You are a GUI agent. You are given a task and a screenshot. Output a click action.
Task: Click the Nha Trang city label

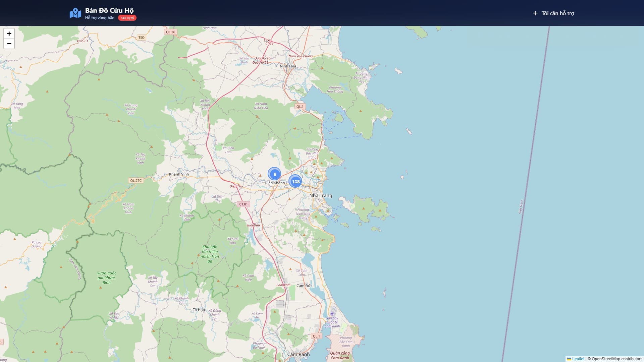pyautogui.click(x=321, y=195)
